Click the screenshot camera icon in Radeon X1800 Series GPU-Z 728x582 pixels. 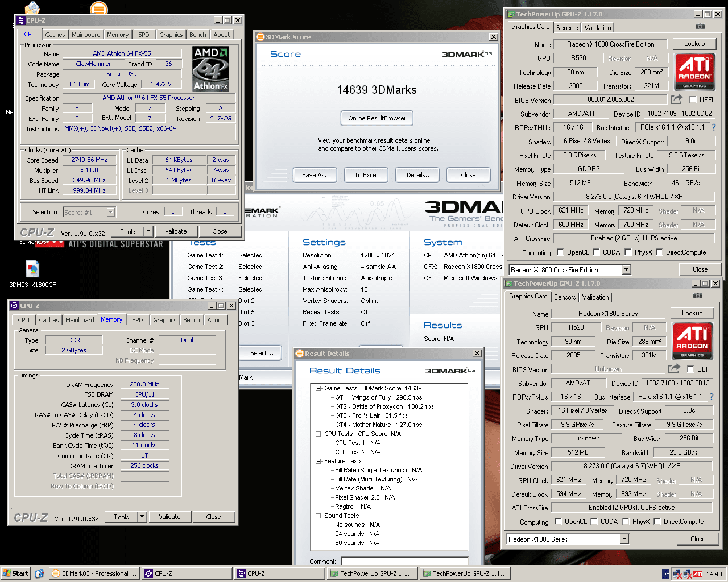tap(698, 296)
